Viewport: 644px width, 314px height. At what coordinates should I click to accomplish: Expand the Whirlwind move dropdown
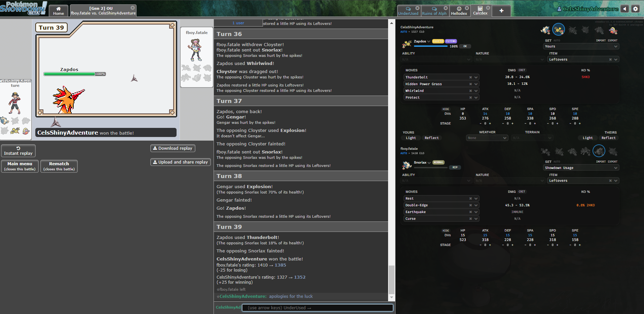point(476,91)
